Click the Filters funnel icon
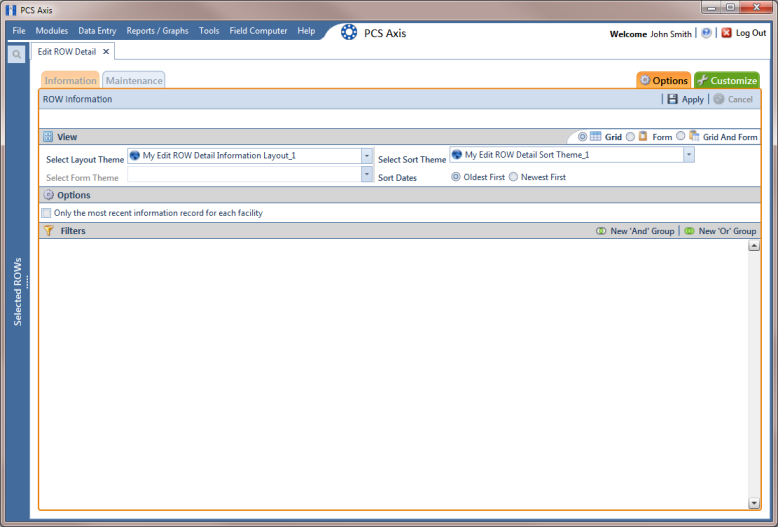Viewport: 778px width, 527px height. coord(49,230)
